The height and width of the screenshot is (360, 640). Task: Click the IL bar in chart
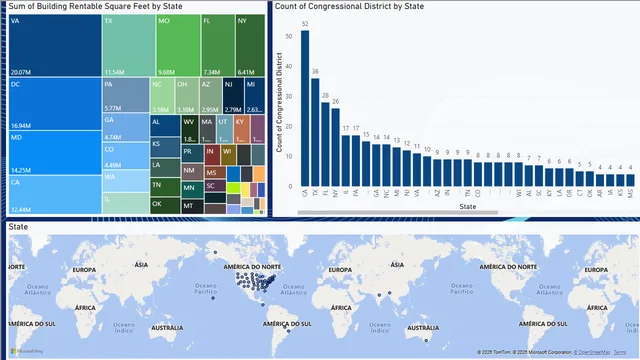(x=346, y=161)
